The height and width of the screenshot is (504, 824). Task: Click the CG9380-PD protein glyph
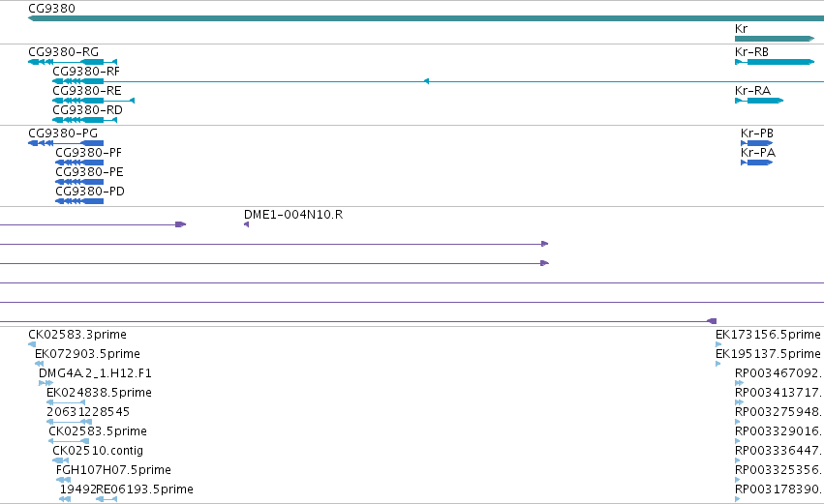pos(79,201)
